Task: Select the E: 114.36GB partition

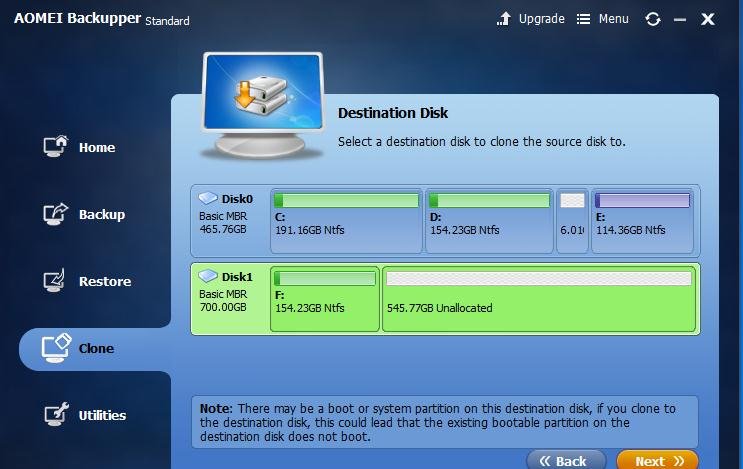Action: (x=643, y=220)
